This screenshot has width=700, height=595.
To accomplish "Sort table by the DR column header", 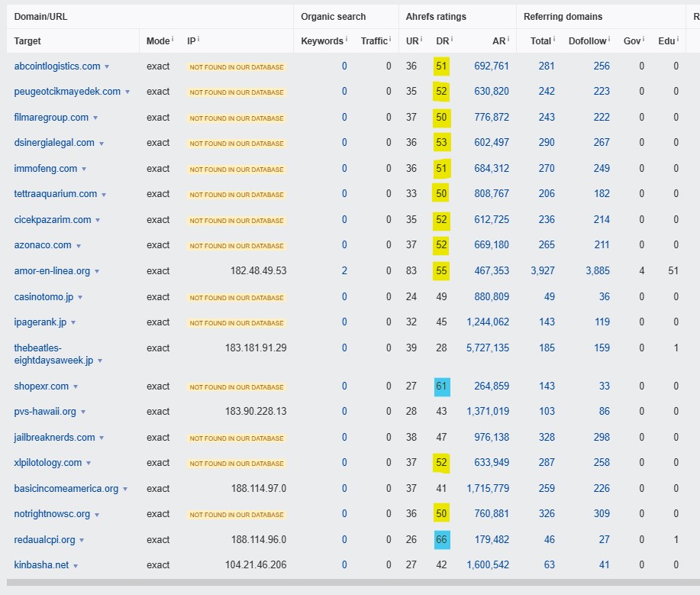I will 443,41.
